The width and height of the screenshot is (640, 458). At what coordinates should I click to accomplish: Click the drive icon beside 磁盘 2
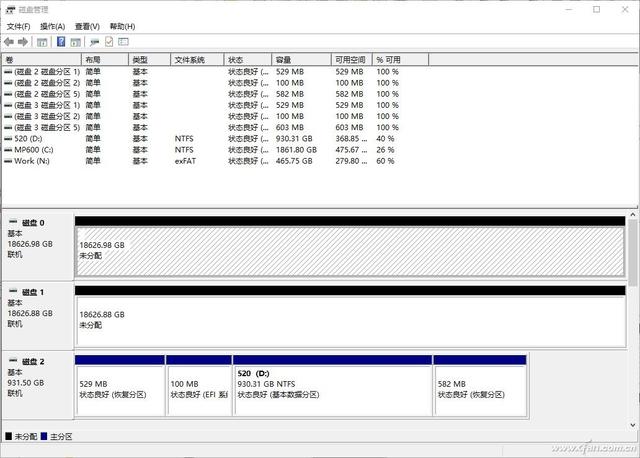click(x=13, y=360)
